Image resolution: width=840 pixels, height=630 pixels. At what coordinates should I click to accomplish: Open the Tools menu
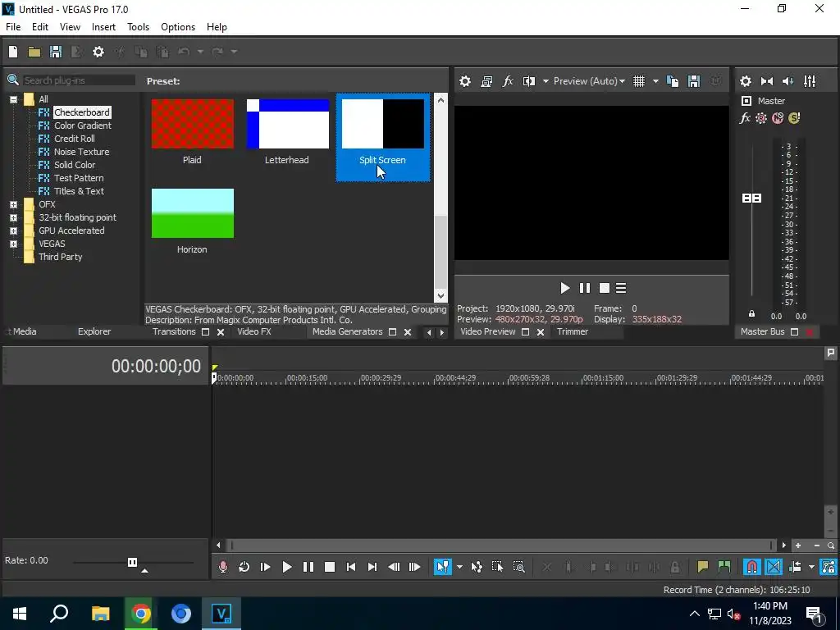(138, 27)
